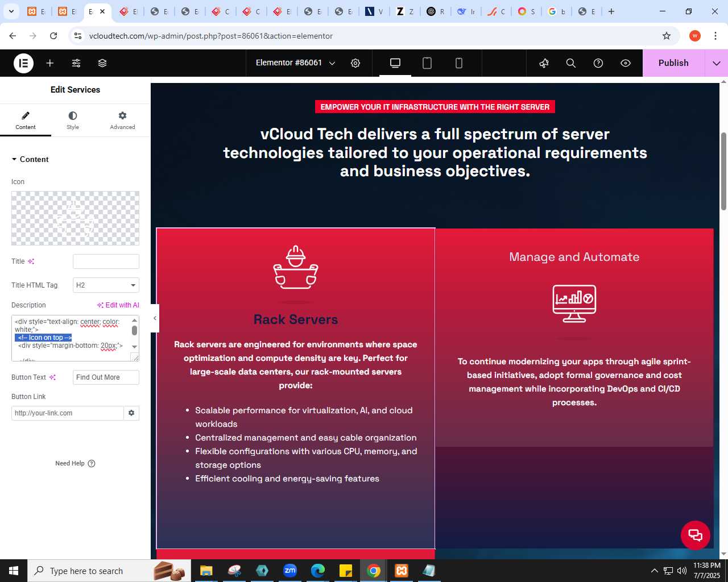Open the Chrome profile avatar
The width and height of the screenshot is (728, 582).
tap(695, 36)
